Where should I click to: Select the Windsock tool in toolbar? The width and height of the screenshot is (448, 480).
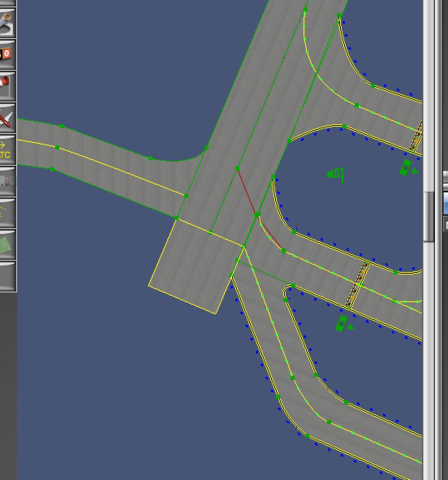[x=7, y=86]
